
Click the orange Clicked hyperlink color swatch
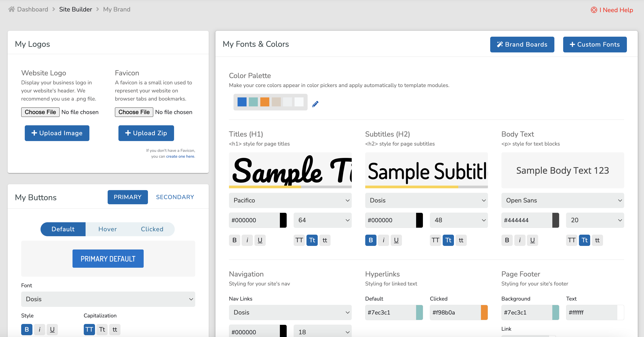click(484, 312)
